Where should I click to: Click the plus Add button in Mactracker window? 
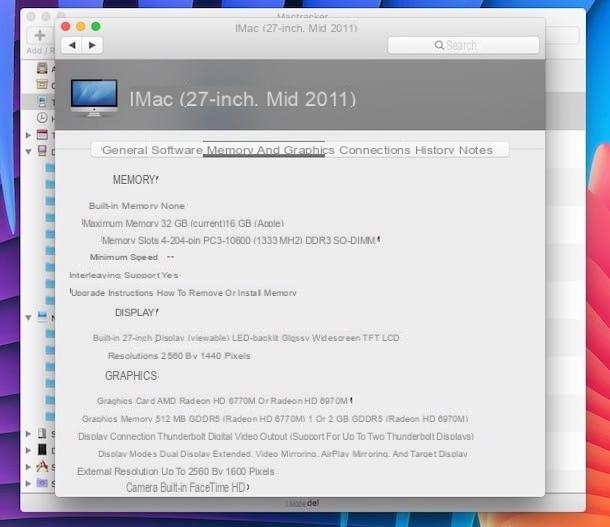click(x=40, y=35)
